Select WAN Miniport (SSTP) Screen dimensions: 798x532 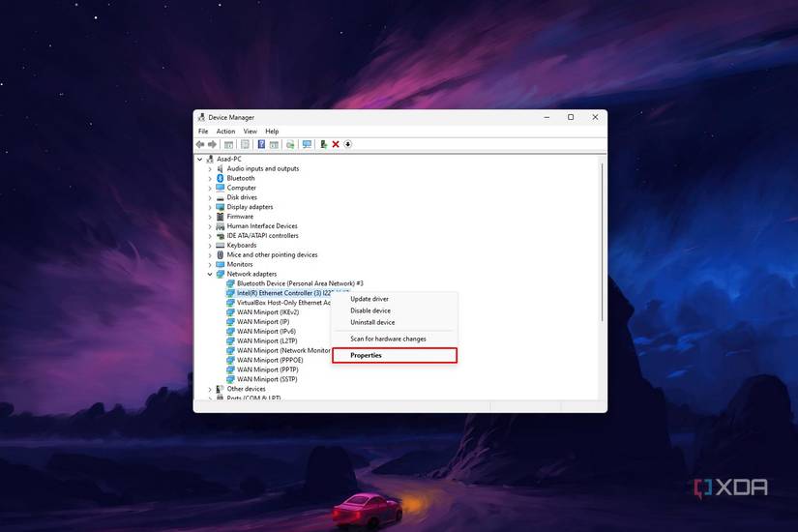[x=267, y=379]
